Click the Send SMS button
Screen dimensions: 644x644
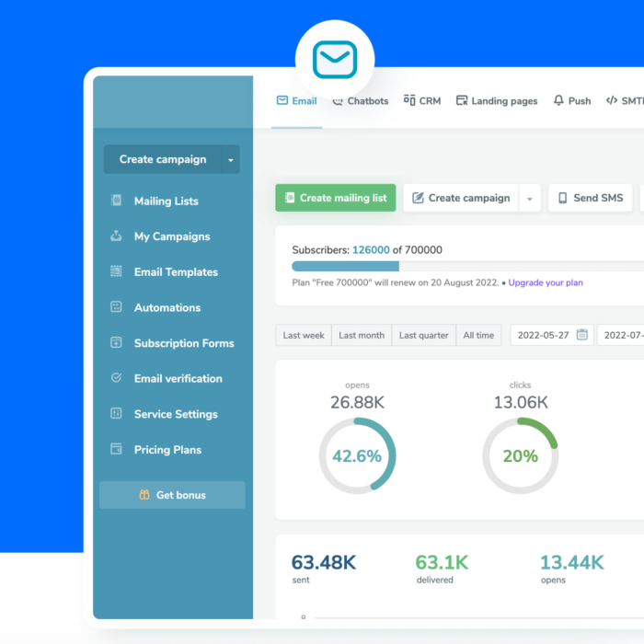[x=591, y=198]
